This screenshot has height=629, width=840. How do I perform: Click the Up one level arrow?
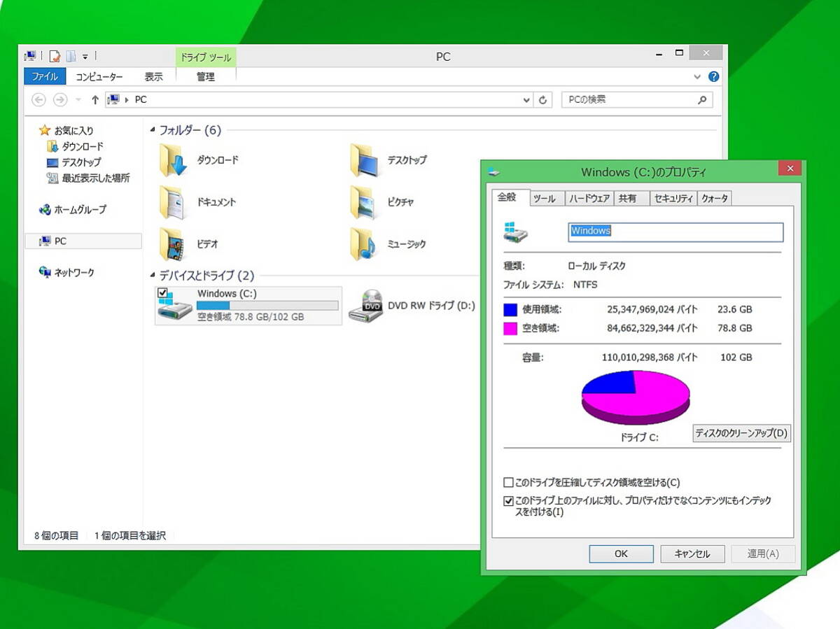point(95,100)
